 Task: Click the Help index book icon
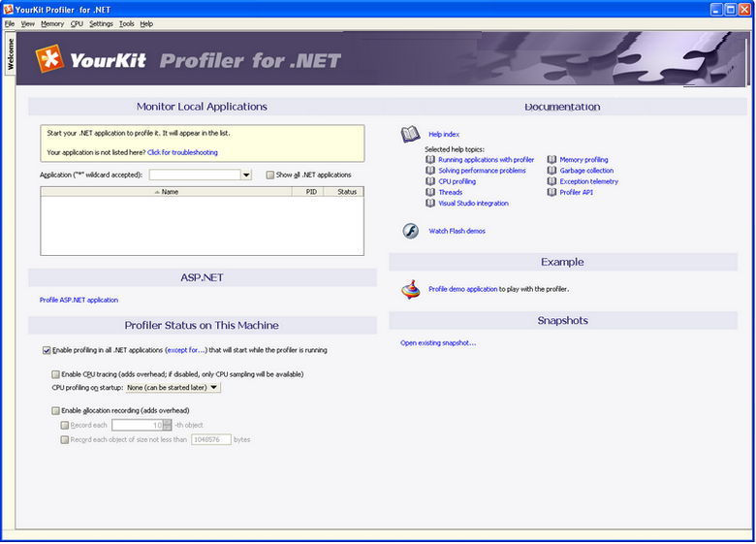pyautogui.click(x=410, y=134)
